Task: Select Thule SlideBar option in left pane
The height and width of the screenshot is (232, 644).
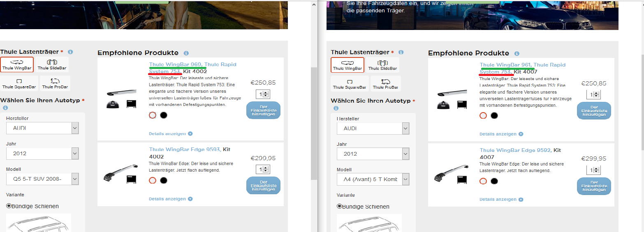Action: coord(51,64)
